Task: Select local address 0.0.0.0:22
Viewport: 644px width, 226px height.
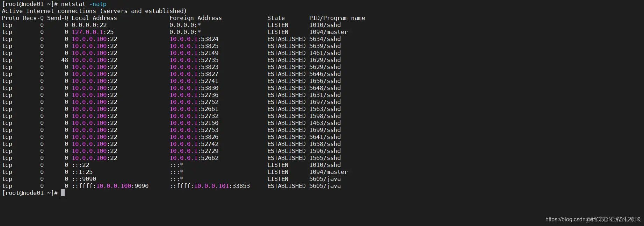Action: pyautogui.click(x=89, y=25)
